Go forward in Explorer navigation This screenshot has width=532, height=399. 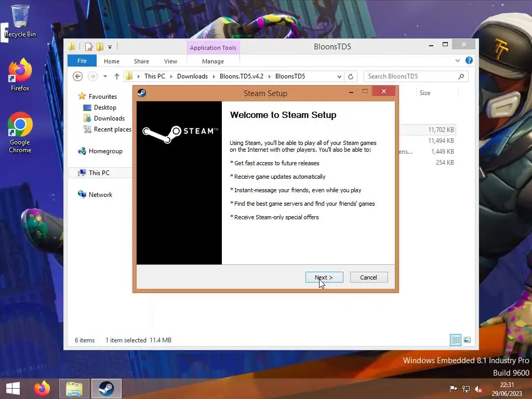92,76
